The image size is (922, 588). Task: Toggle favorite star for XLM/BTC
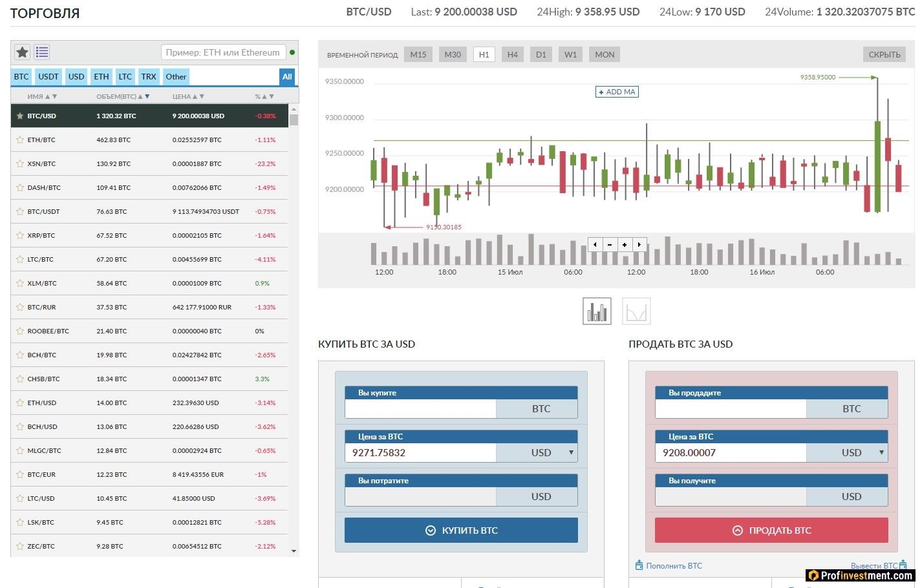20,283
